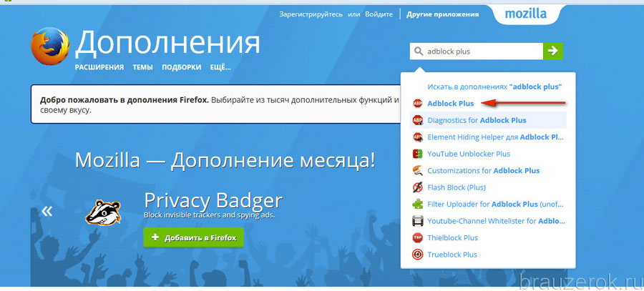
Task: Click the Element Hiding Helper icon
Action: point(417,137)
